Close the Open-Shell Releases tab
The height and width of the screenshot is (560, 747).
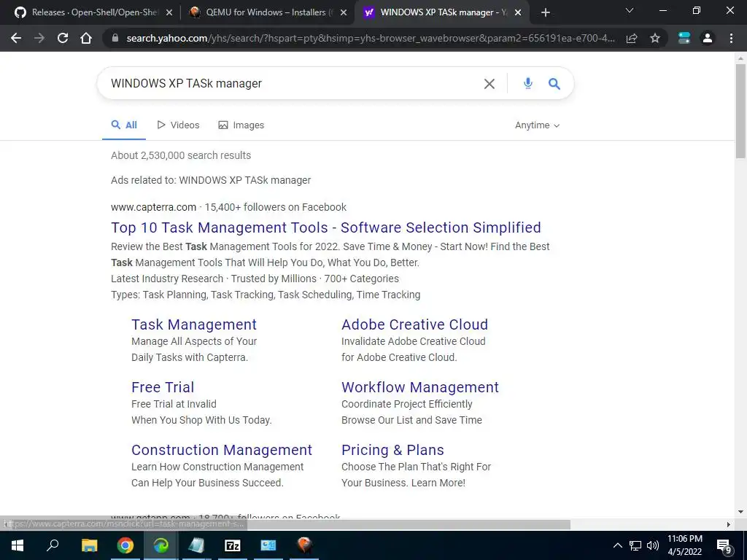click(x=169, y=12)
